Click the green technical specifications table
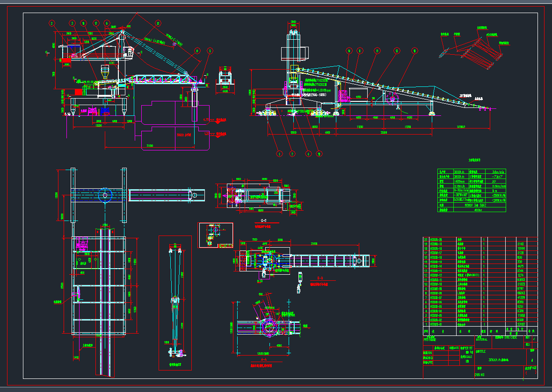 tap(472, 191)
